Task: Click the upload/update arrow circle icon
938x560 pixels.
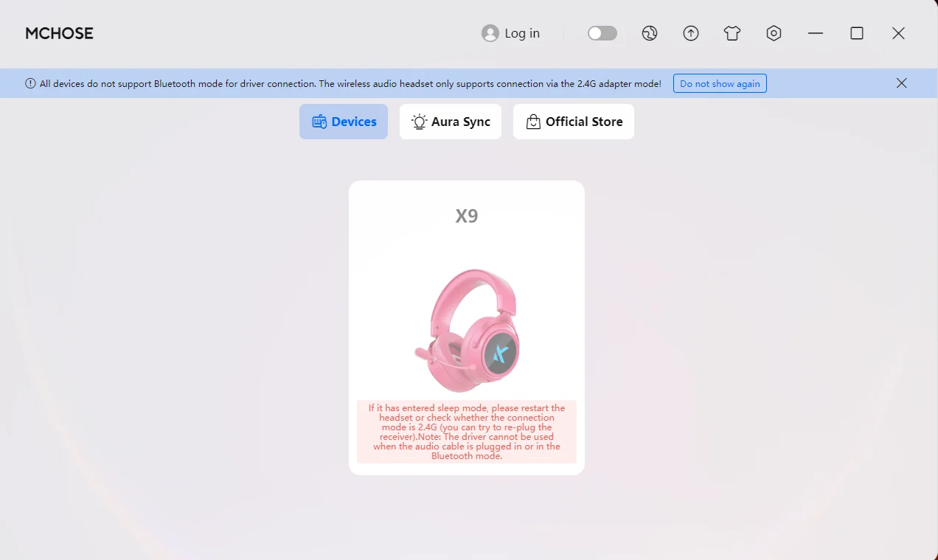Action: [691, 33]
